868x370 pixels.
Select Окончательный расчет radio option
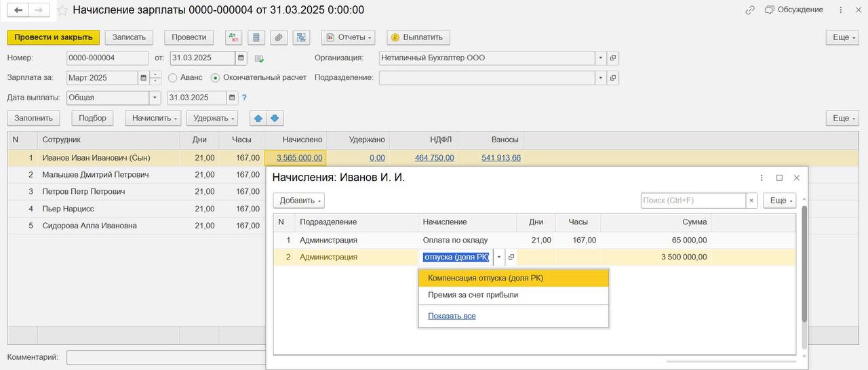coord(216,78)
